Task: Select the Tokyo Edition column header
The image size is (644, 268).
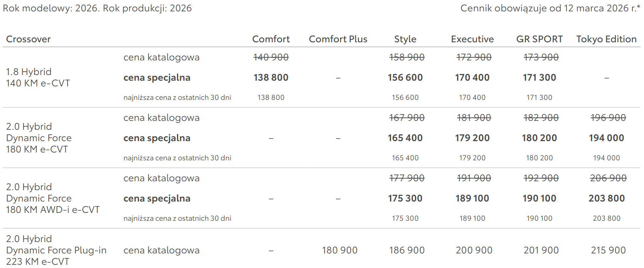Action: point(606,39)
